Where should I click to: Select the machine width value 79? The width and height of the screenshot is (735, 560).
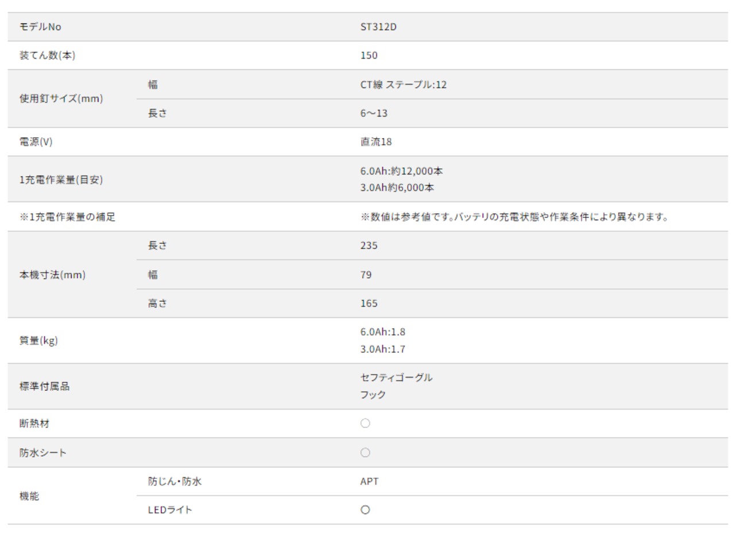[366, 275]
